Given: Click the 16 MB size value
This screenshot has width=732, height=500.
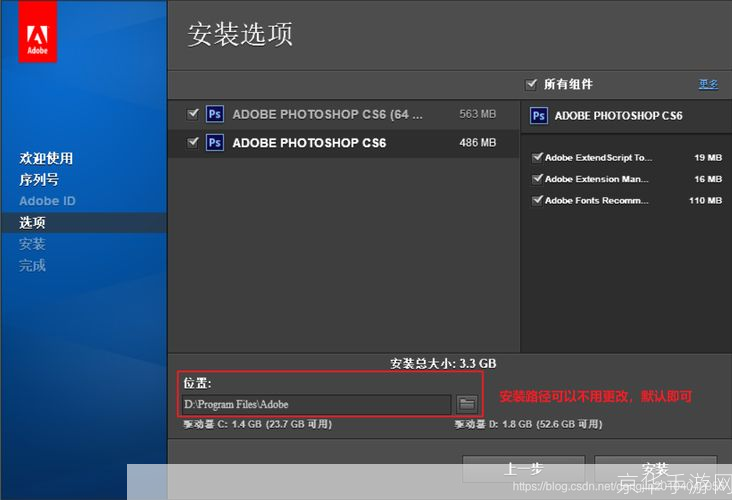Looking at the screenshot, I should (708, 179).
